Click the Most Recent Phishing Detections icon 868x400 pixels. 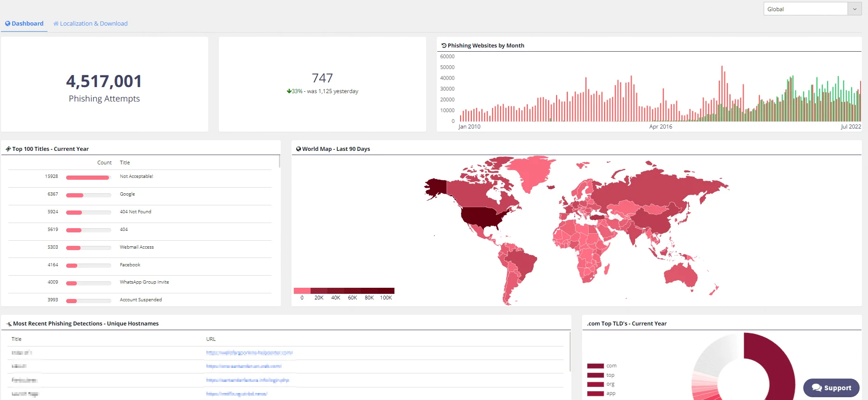9,324
